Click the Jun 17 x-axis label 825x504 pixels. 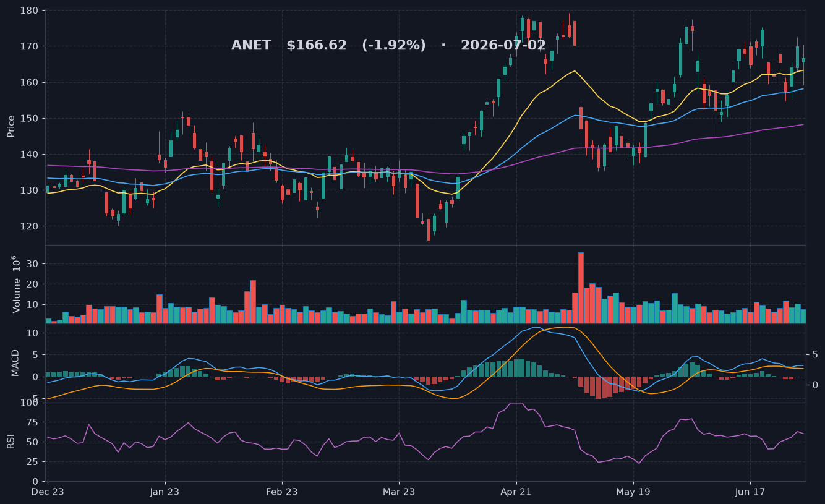(750, 492)
